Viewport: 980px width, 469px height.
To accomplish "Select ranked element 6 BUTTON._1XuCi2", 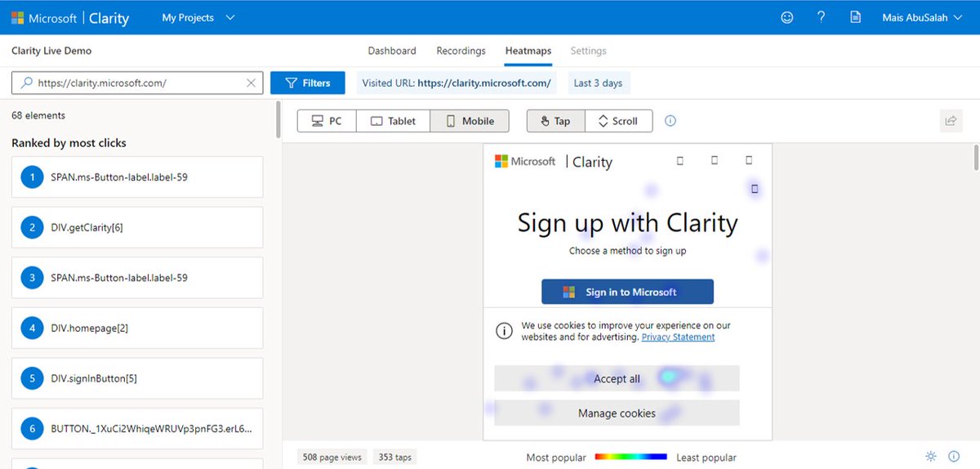I will point(137,429).
